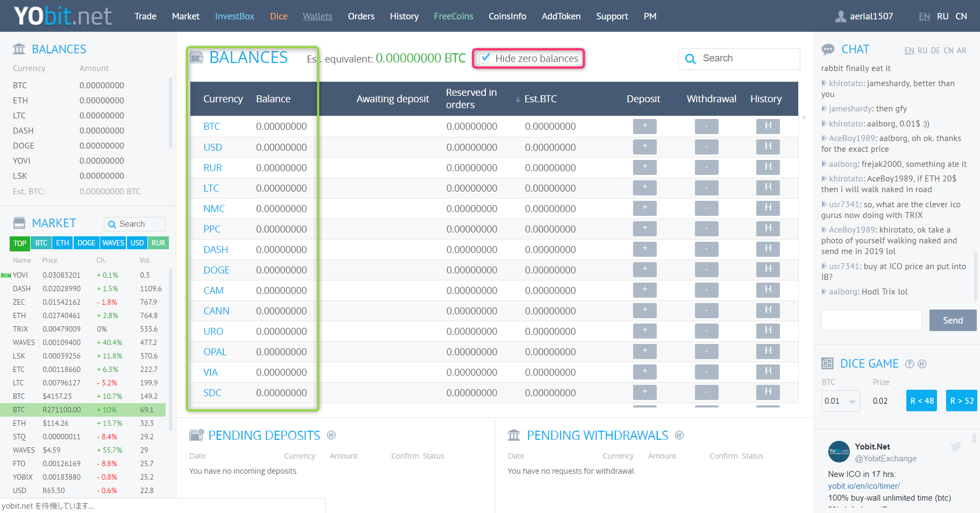Viewport: 980px width, 513px height.
Task: Select the WAVES market tab
Action: (x=113, y=243)
